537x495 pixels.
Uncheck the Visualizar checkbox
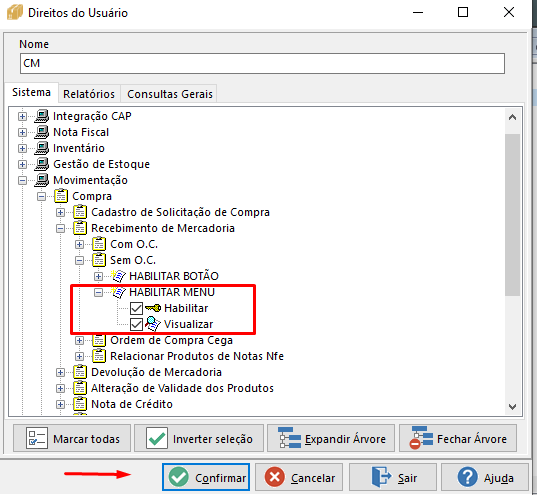coord(136,324)
